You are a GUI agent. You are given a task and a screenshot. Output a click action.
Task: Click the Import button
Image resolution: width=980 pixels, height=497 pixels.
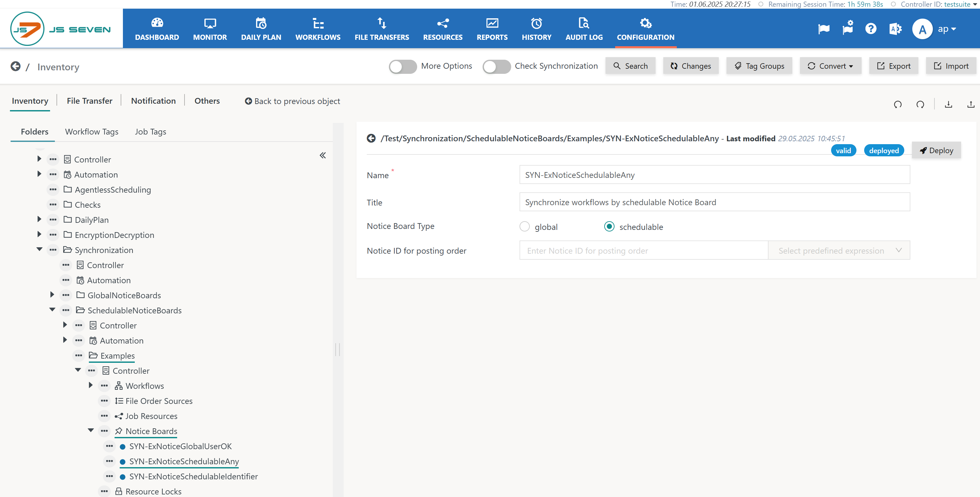pyautogui.click(x=951, y=66)
